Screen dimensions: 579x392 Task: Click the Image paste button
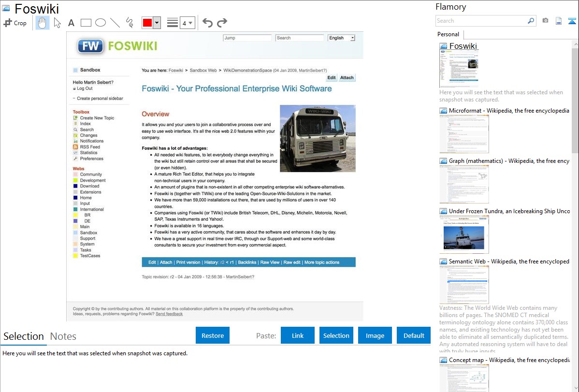375,335
